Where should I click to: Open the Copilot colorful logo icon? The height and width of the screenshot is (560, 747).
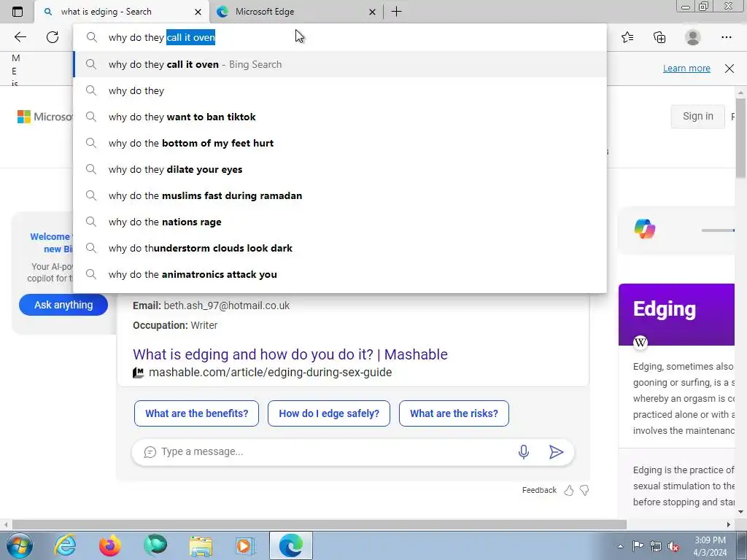[645, 229]
